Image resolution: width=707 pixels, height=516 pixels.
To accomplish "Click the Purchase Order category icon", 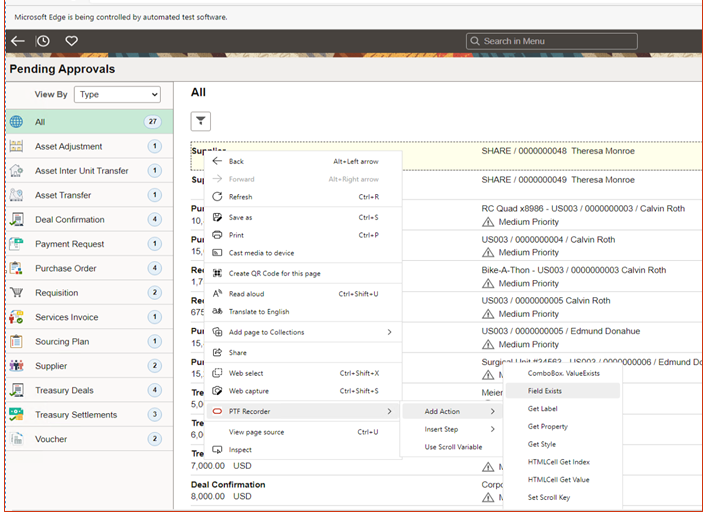I will [16, 268].
